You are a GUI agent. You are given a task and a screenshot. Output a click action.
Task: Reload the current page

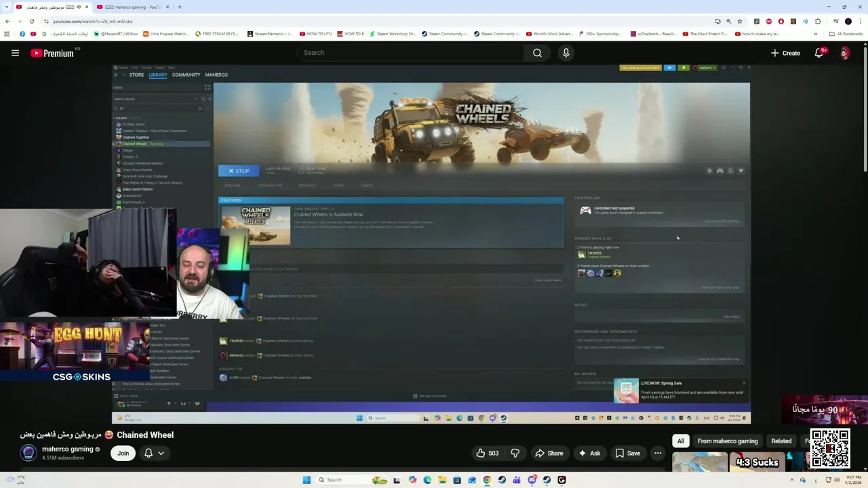[x=32, y=21]
